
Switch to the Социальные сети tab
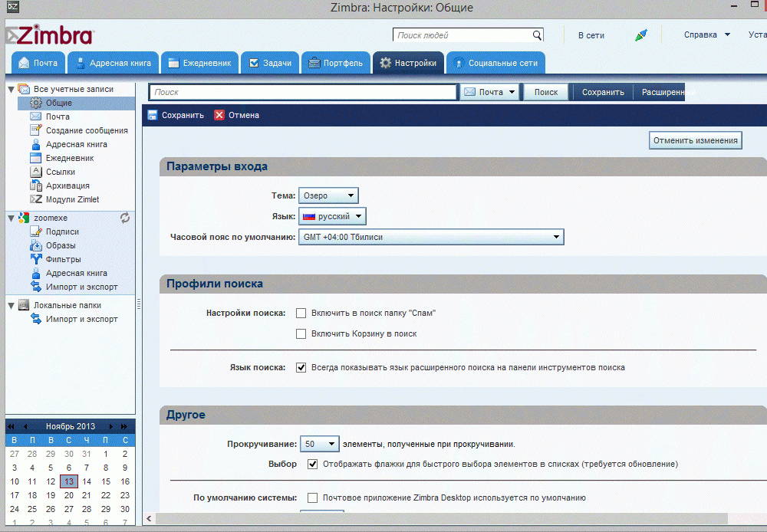pyautogui.click(x=495, y=63)
